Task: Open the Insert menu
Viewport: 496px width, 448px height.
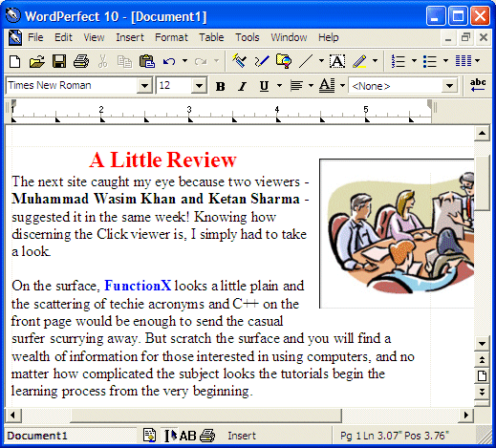Action: click(x=130, y=37)
